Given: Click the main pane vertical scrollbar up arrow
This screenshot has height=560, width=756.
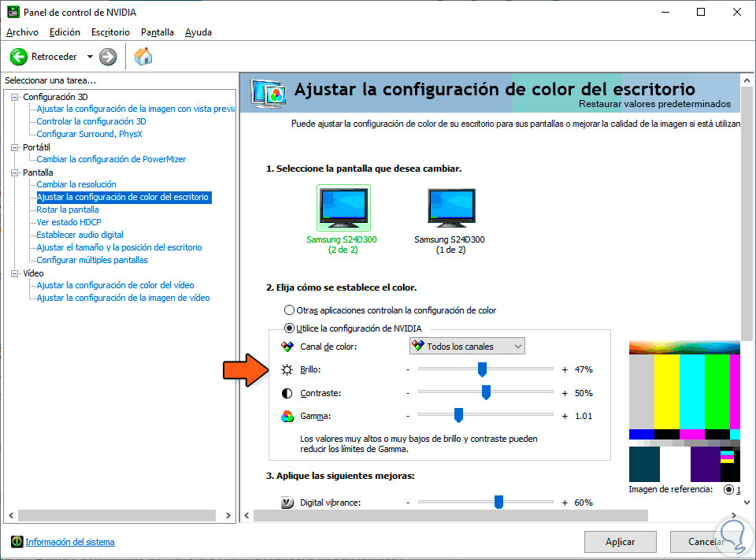Looking at the screenshot, I should coord(747,80).
